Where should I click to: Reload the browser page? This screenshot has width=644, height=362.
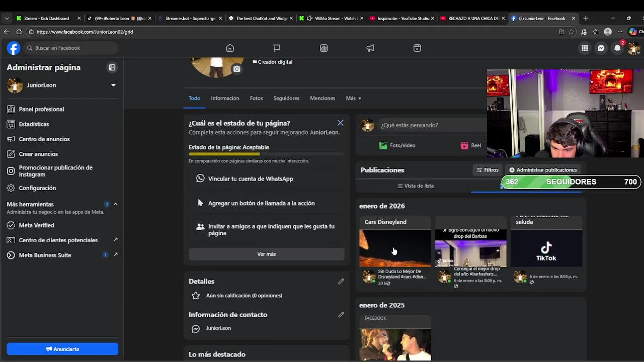(x=19, y=32)
